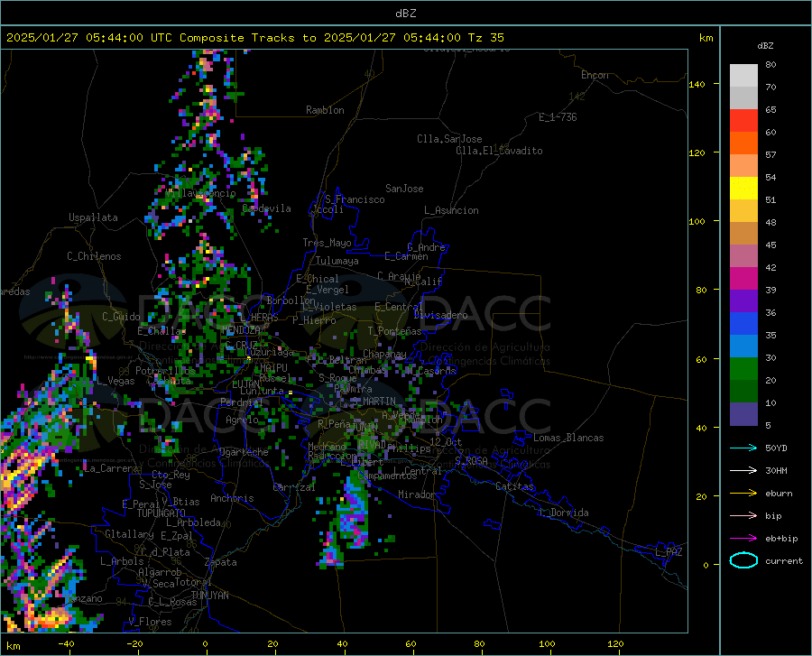Click the -20 km tick on horizontal axis

(x=134, y=643)
